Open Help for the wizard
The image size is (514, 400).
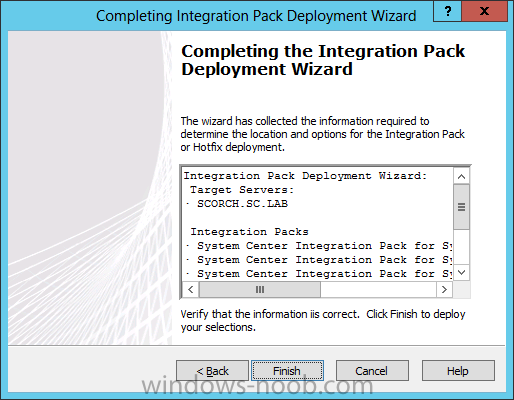[x=458, y=370]
